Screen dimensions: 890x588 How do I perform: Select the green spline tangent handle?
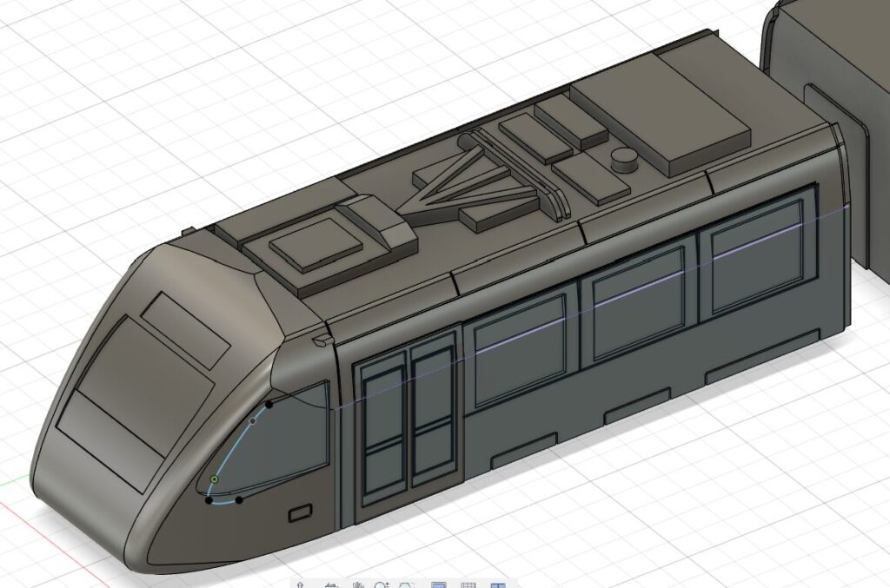(x=214, y=479)
